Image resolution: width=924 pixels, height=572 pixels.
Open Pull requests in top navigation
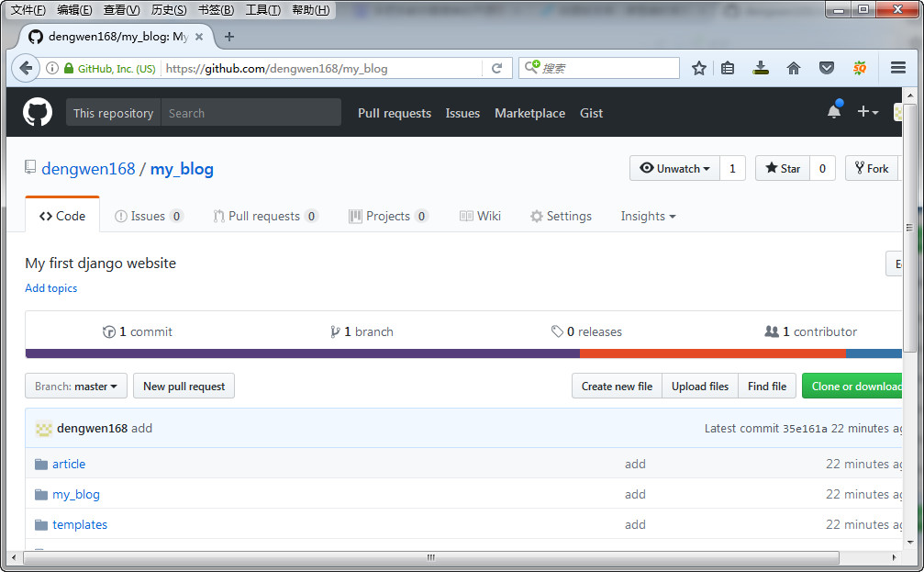[395, 113]
